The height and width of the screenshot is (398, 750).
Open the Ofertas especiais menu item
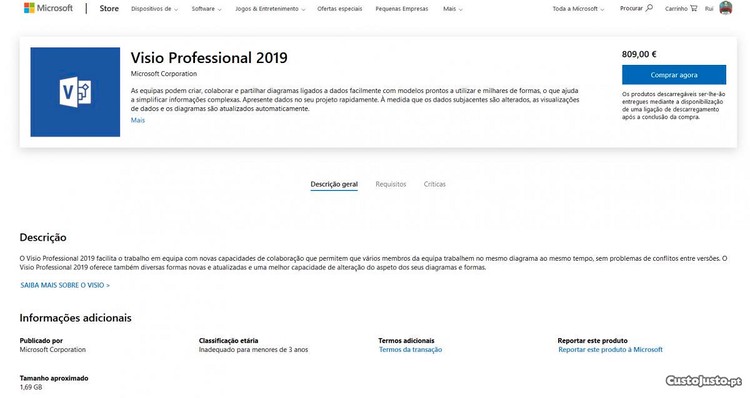click(x=340, y=9)
